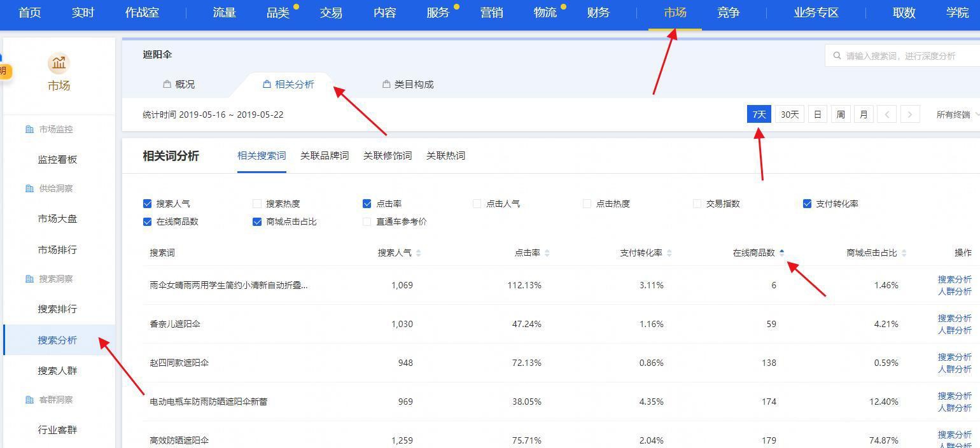Open 人群分析 for 赵四同款遮阳伞 row
The width and height of the screenshot is (980, 448).
coord(955,369)
